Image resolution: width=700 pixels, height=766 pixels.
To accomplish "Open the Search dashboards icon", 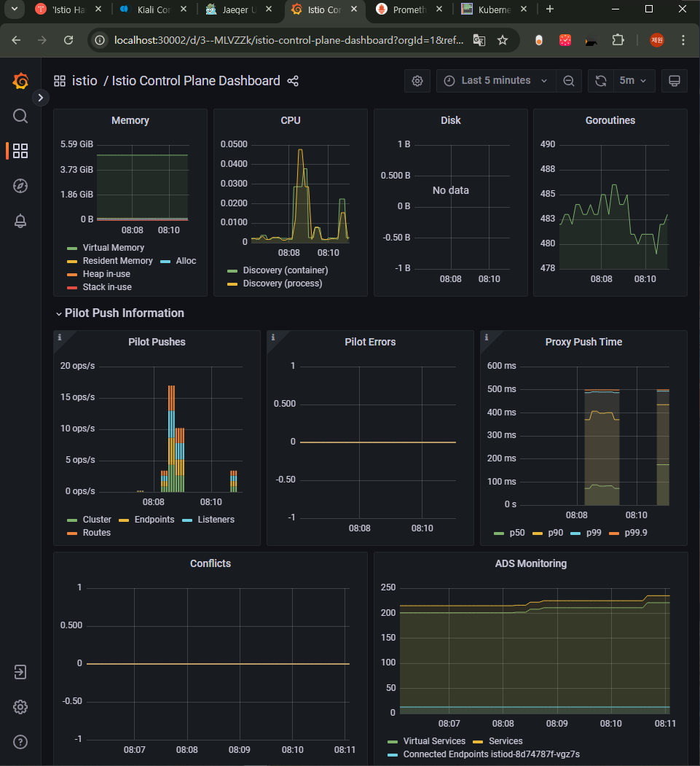I will 20,117.
